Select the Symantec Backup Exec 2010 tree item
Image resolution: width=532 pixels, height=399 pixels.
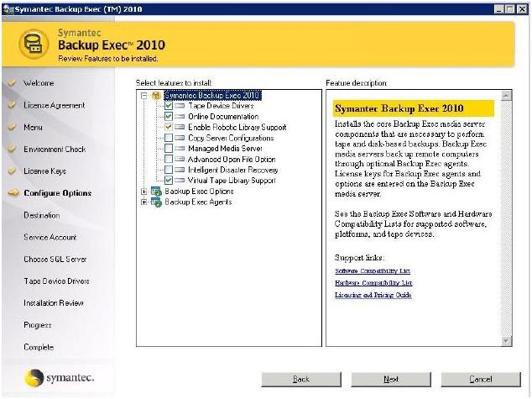[212, 96]
